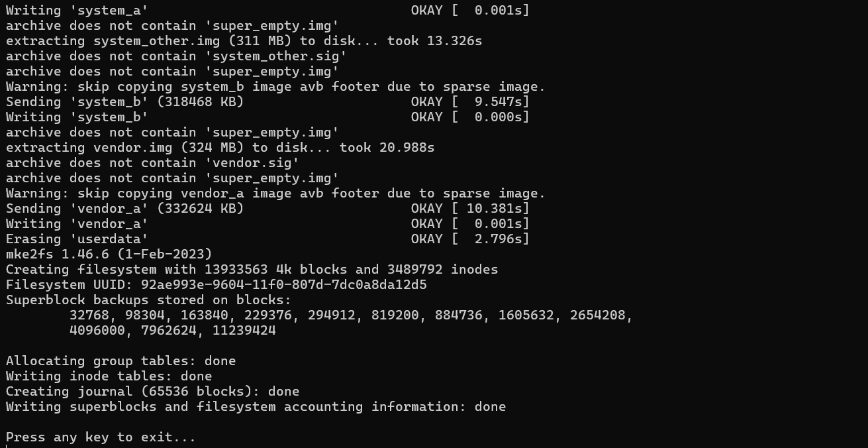Click the 'Creating filesystem with 13933563 4k blocks' line
The height and width of the screenshot is (448, 868).
pyautogui.click(x=252, y=270)
